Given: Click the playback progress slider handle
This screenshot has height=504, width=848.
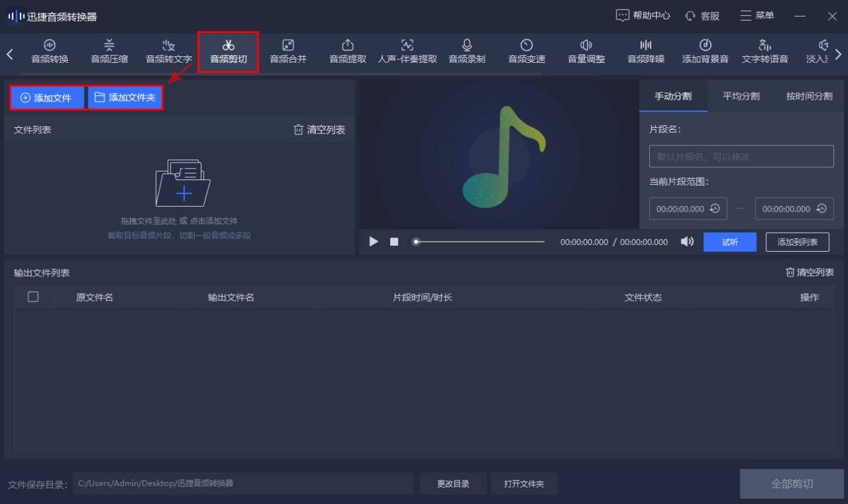Looking at the screenshot, I should 416,242.
